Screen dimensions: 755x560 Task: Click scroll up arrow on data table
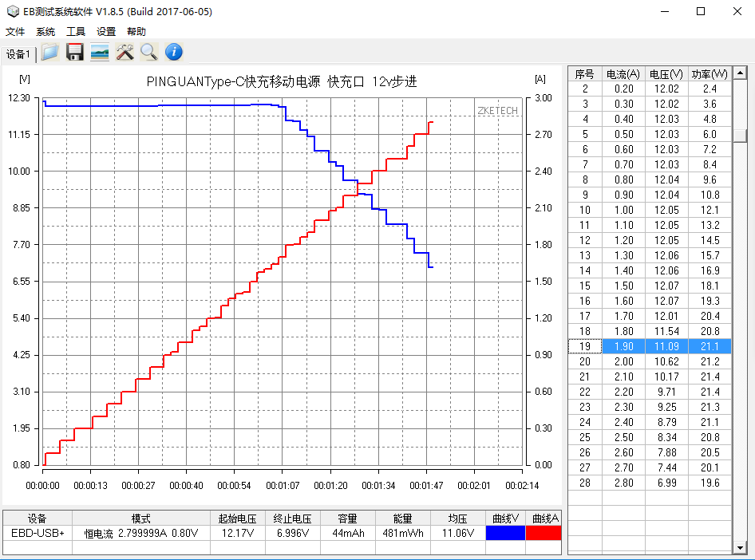740,73
